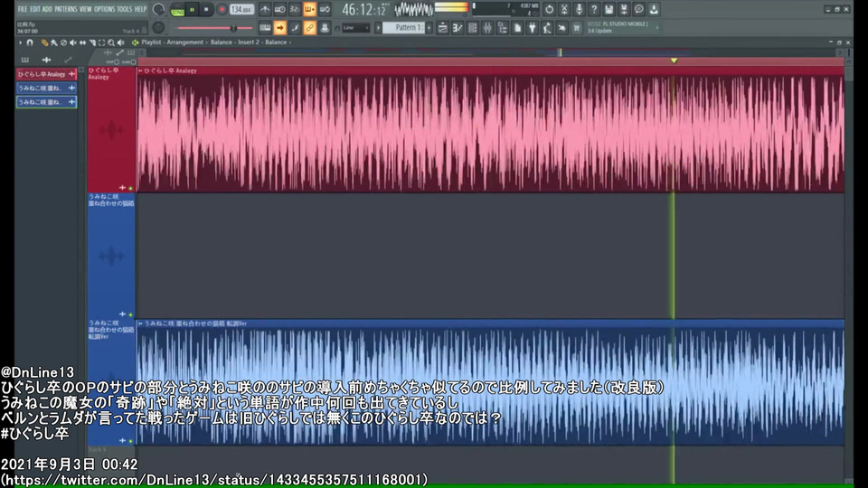Open the PATTERNS menu
Screen dimensions: 868x488
(66, 9)
